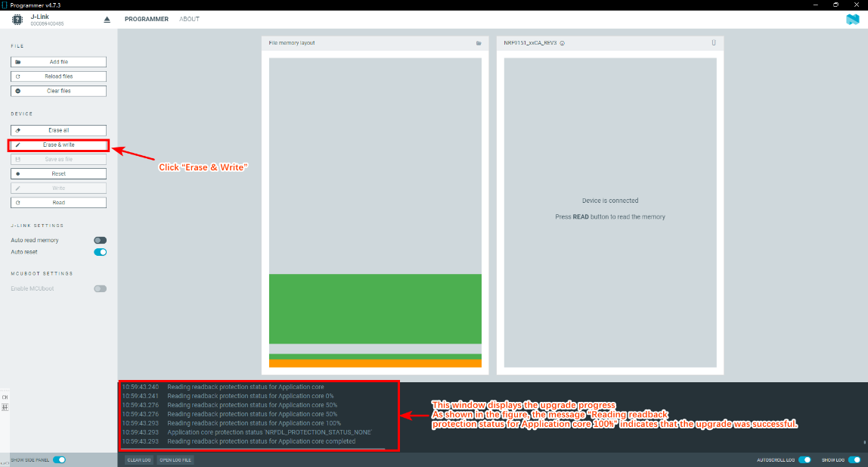Click the Nordic logo in the top-right corner
The image size is (868, 467).
click(x=853, y=20)
